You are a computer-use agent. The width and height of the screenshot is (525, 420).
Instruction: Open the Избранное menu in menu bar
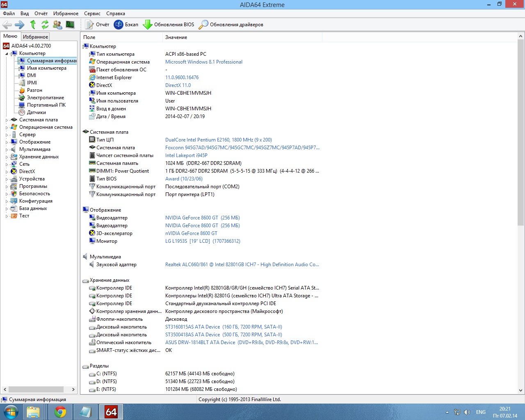[x=66, y=14]
